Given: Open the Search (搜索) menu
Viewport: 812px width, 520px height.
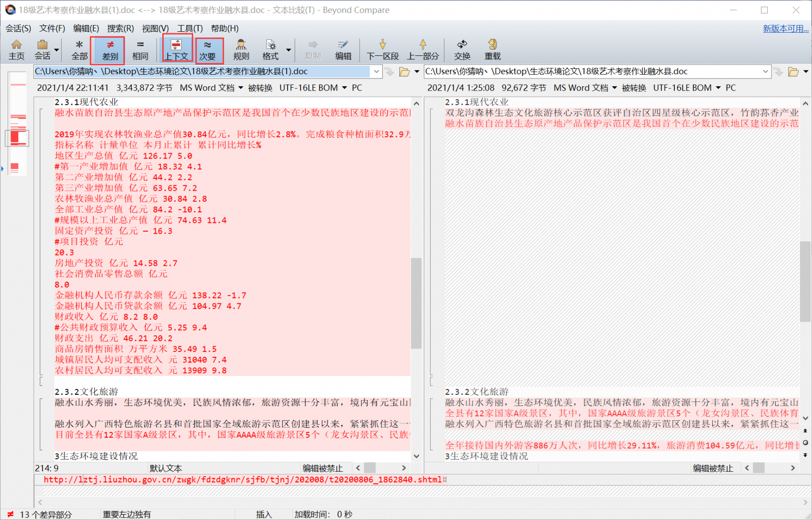Looking at the screenshot, I should (x=120, y=28).
